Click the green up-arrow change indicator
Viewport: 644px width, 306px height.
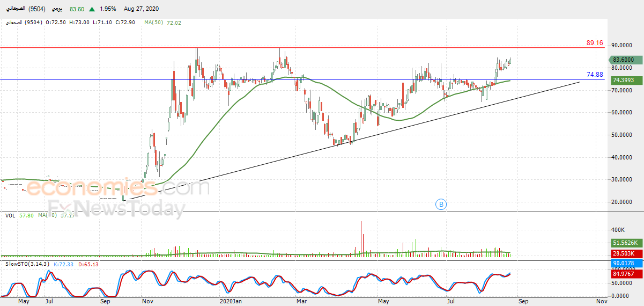(93, 9)
